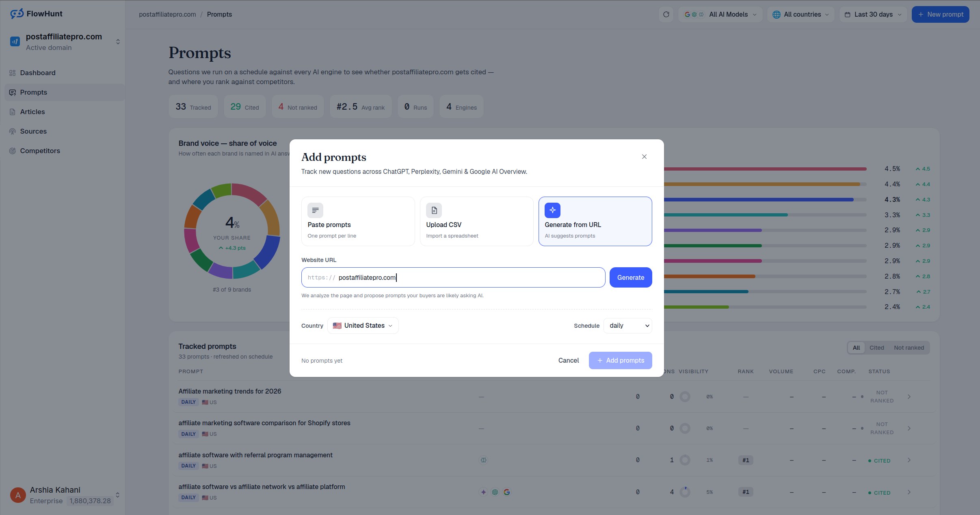Expand the active domain switcher
Image resolution: width=980 pixels, height=515 pixels.
118,41
